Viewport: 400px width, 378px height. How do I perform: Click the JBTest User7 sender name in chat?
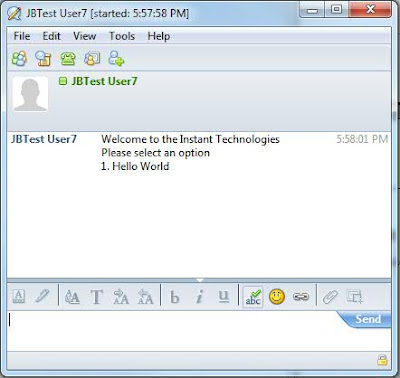44,139
